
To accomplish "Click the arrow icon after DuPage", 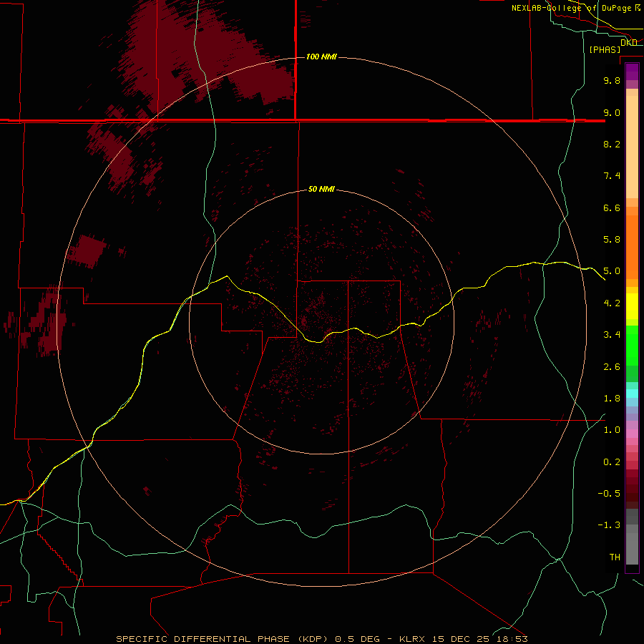I will pyautogui.click(x=638, y=8).
